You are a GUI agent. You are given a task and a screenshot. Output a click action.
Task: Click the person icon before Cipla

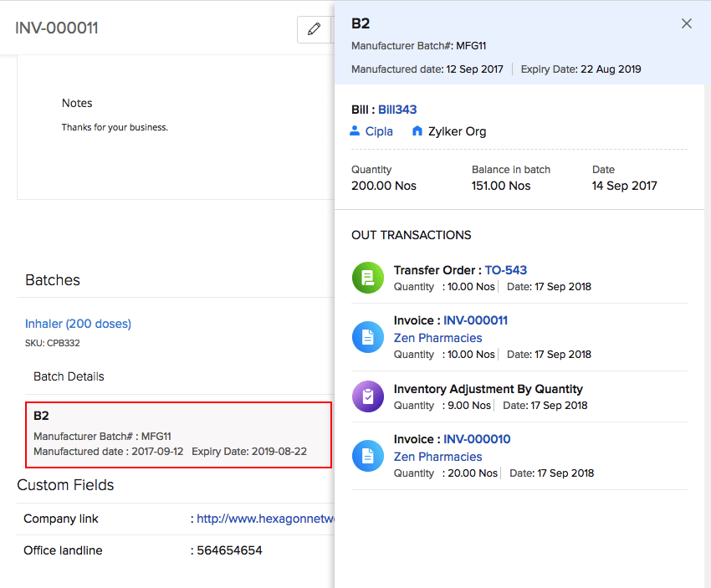355,130
